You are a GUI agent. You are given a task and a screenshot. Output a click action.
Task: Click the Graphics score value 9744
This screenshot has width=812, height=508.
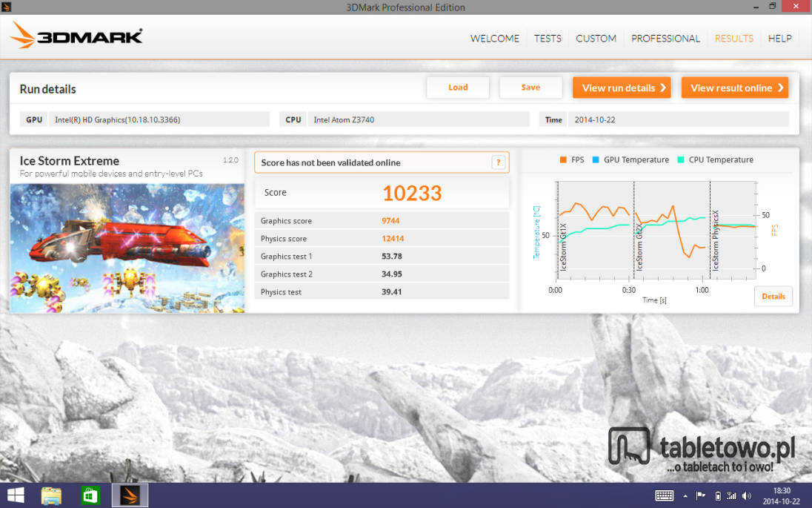coord(390,221)
